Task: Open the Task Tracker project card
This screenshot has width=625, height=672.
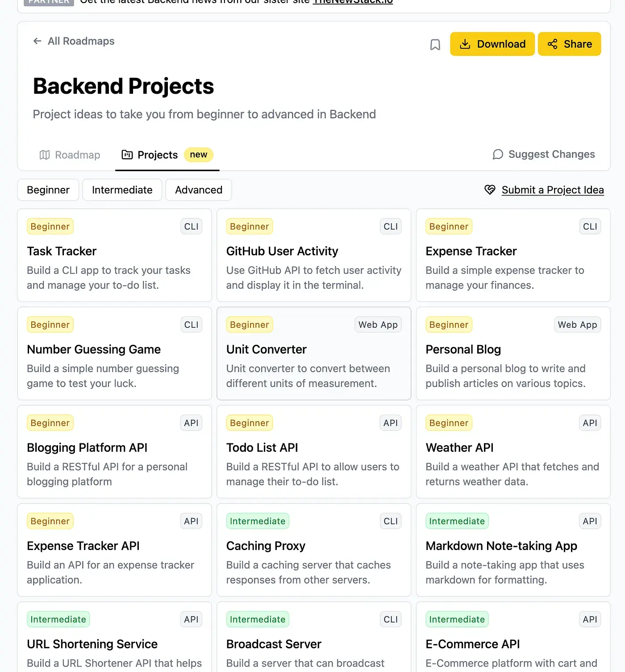Action: (x=114, y=255)
